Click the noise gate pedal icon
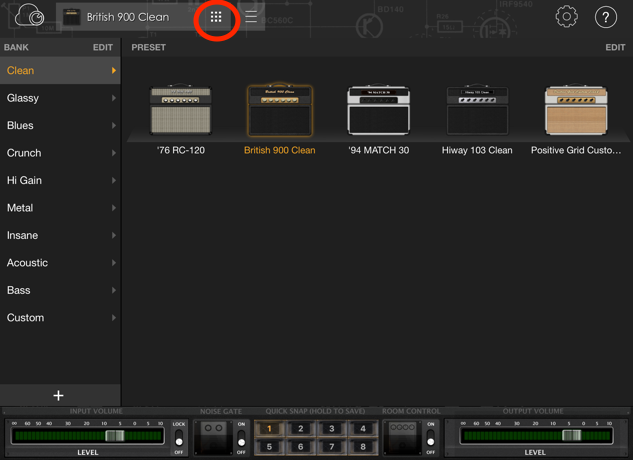Viewport: 633px width, 460px height. click(x=214, y=437)
